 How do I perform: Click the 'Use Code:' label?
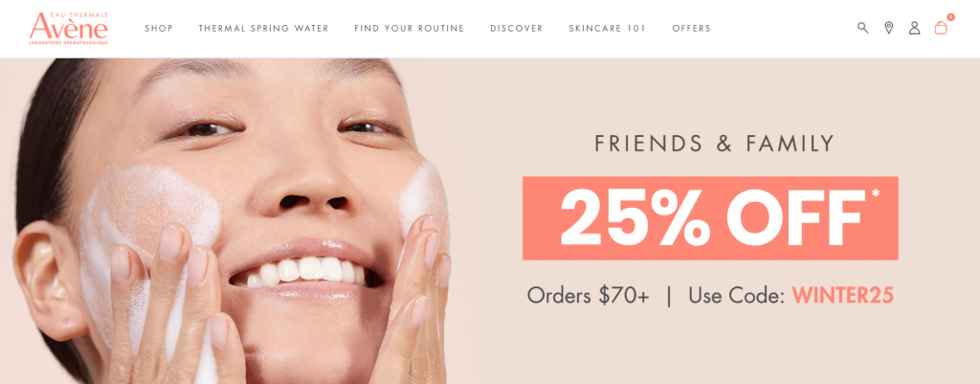(736, 295)
